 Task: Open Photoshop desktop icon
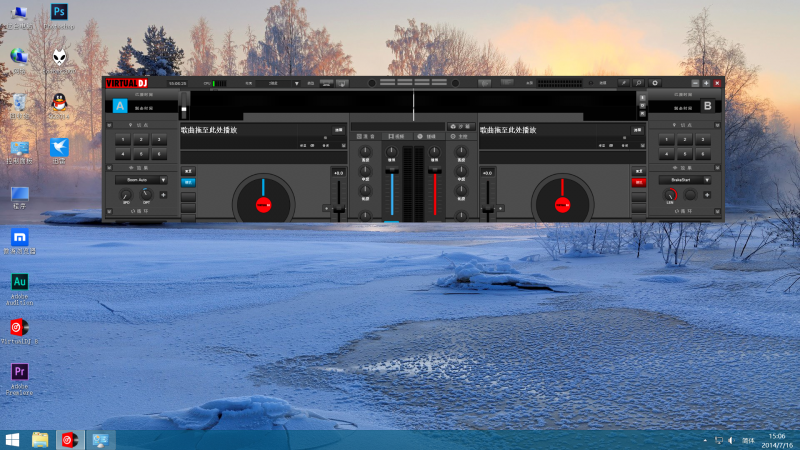59,16
